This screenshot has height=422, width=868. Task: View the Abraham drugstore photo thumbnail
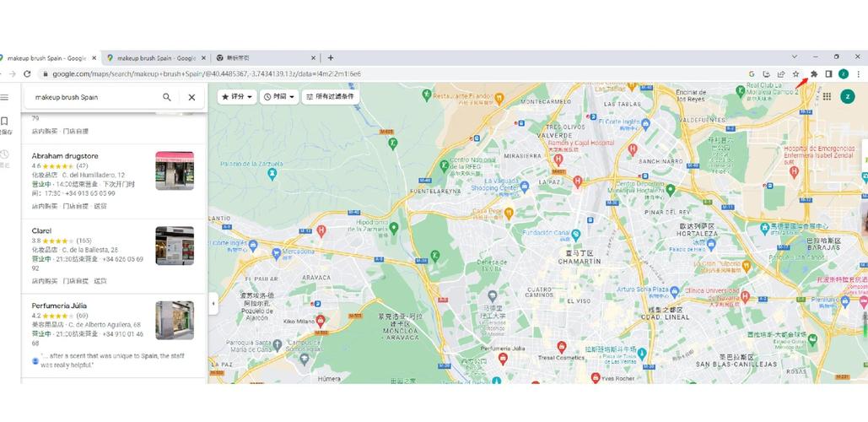tap(175, 170)
